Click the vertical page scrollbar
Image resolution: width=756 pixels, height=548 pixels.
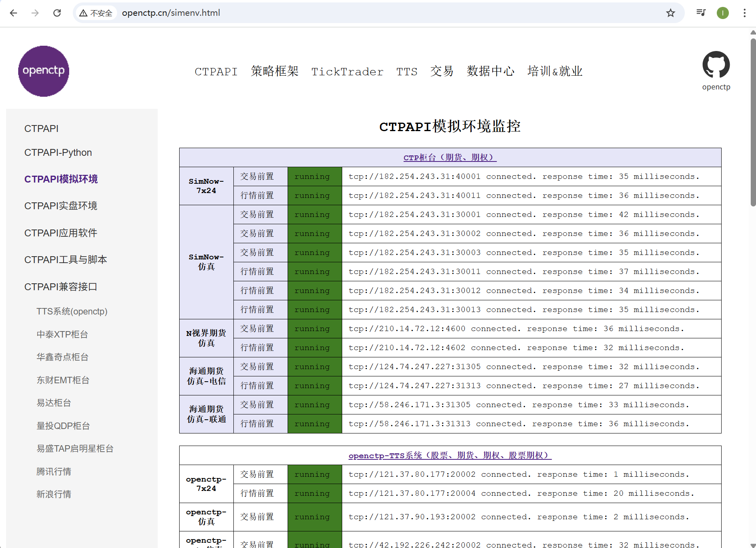[x=753, y=121]
